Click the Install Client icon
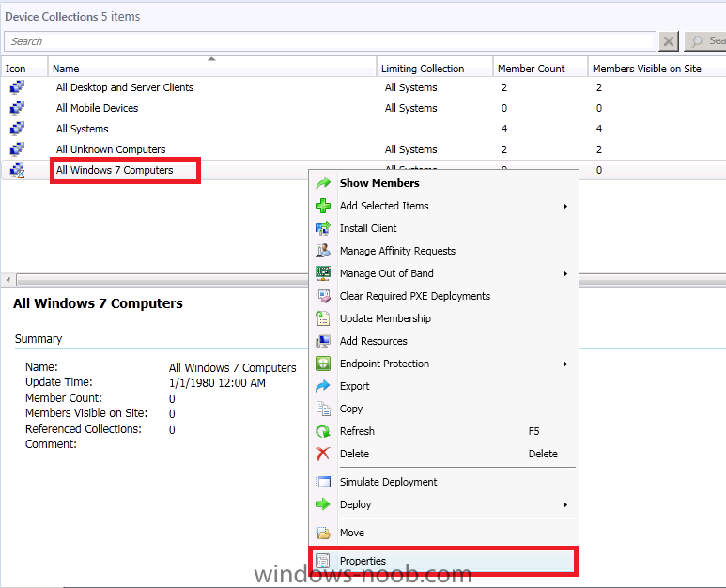The width and height of the screenshot is (726, 588). tap(323, 228)
